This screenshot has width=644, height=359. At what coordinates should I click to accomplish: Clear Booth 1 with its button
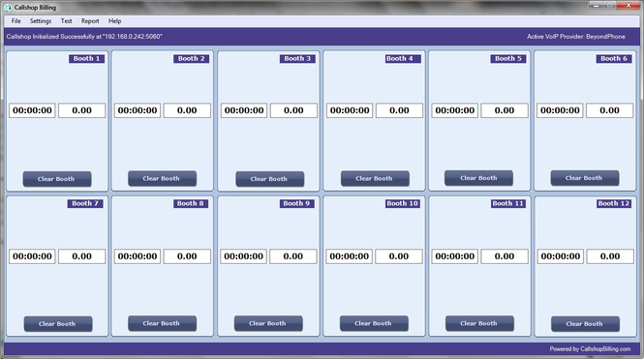click(x=57, y=179)
